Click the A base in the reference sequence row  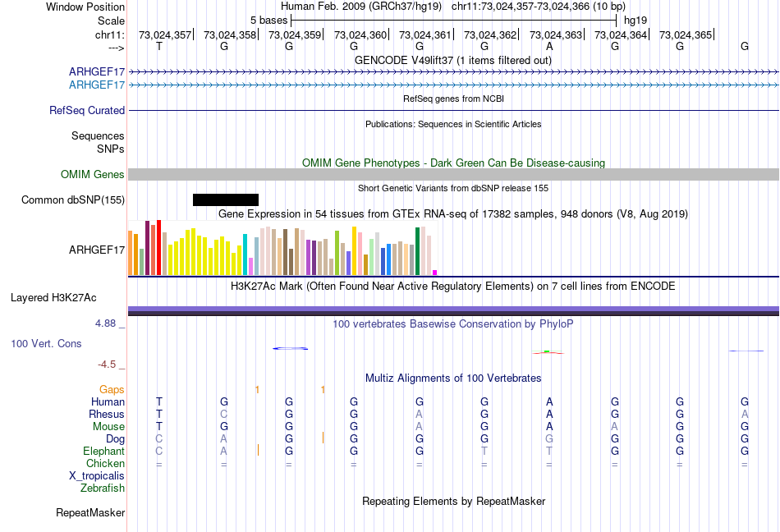pyautogui.click(x=549, y=46)
